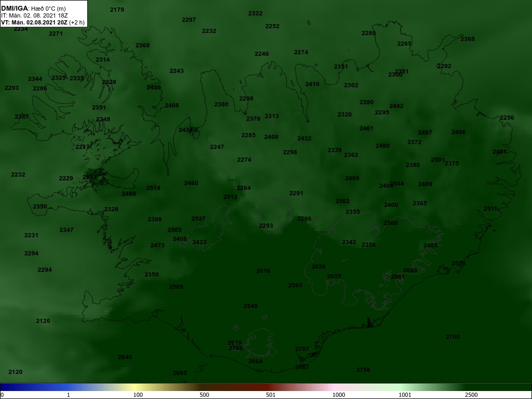532x399 pixels.
Task: Click the map value 2246
Action: tap(262, 54)
